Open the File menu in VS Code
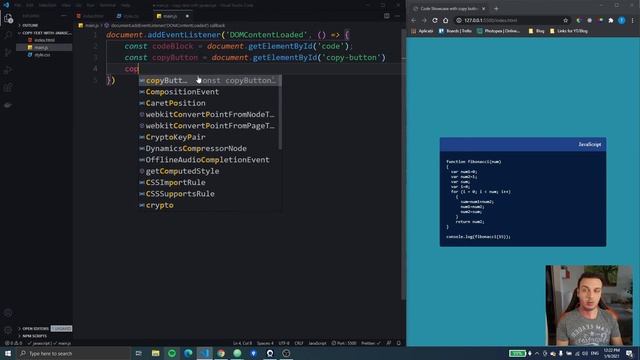The image size is (640, 360). (x=18, y=5)
